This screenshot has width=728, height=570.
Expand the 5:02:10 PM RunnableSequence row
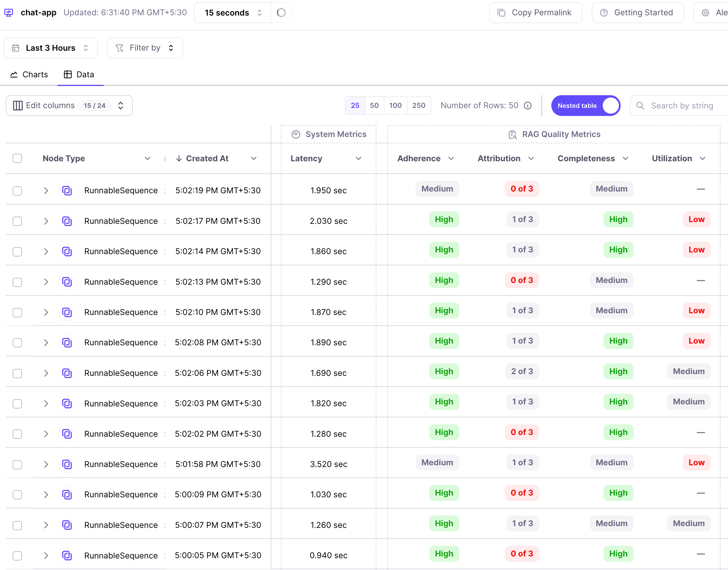coord(46,312)
